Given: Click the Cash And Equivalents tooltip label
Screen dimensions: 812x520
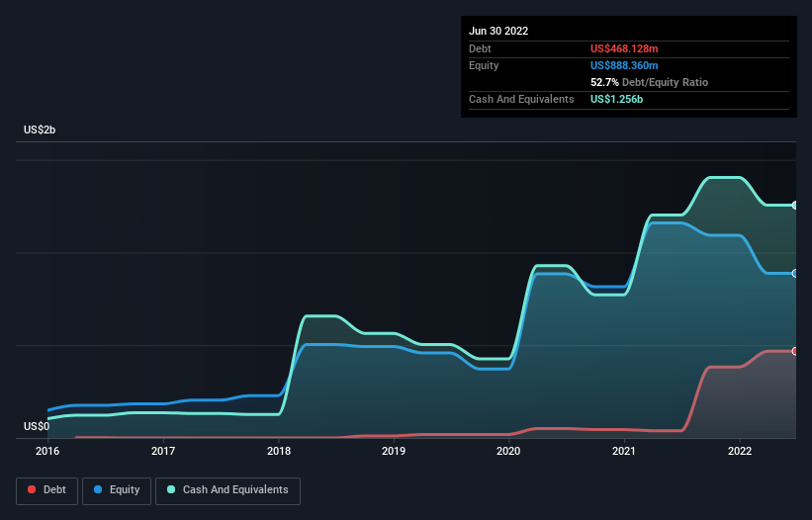Looking at the screenshot, I should pyautogui.click(x=521, y=99).
